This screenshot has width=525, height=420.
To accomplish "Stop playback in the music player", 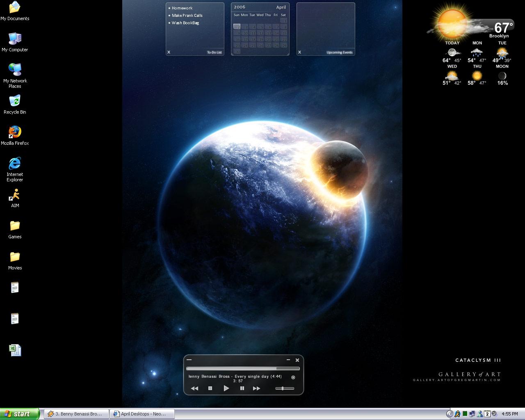I will click(x=210, y=388).
